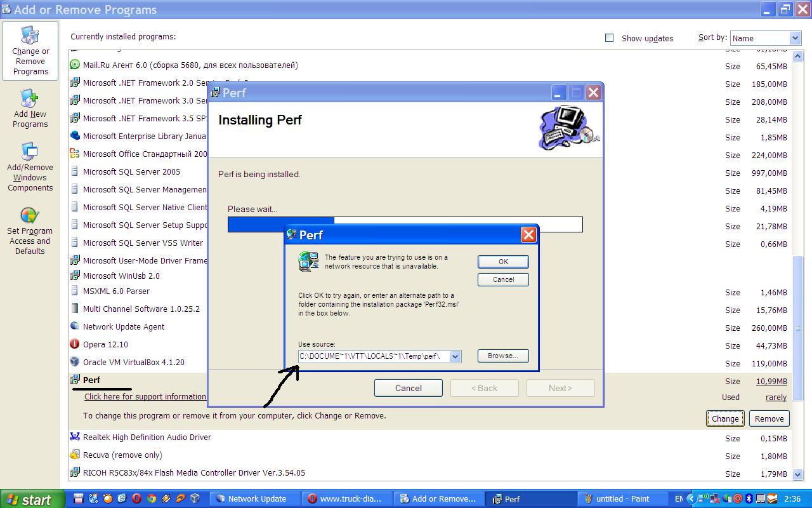Select Change or Remove Programs in sidebar
Viewport: 812px width, 508px height.
coord(30,50)
